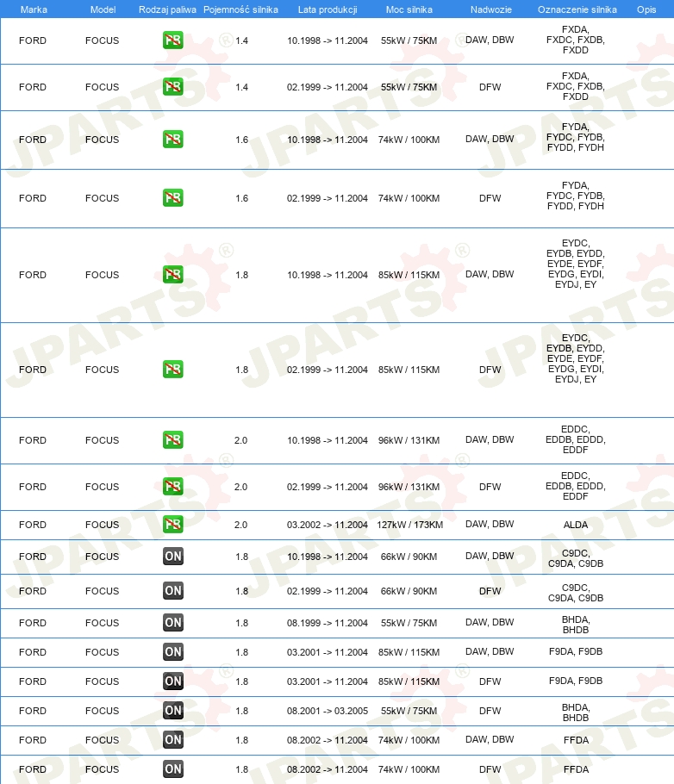
Task: Select the FFDA cell in the DFW row
Action: tap(576, 769)
